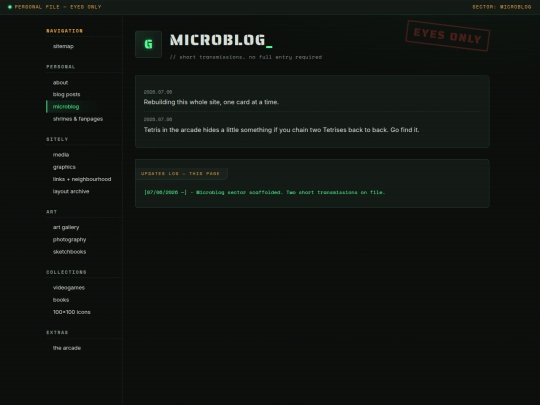Click the Tetris arcade secret post text
This screenshot has height=405, width=540.
pos(281,130)
